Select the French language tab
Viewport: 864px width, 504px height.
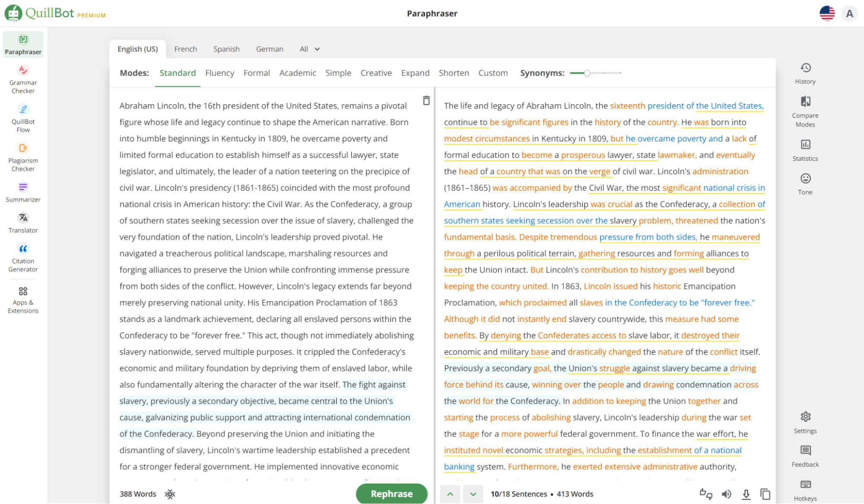[x=185, y=49]
